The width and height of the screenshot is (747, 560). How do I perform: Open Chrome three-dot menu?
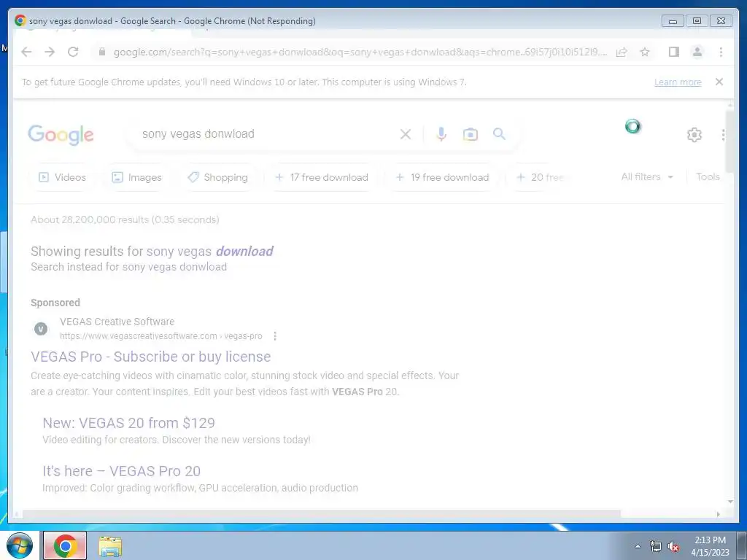(721, 52)
